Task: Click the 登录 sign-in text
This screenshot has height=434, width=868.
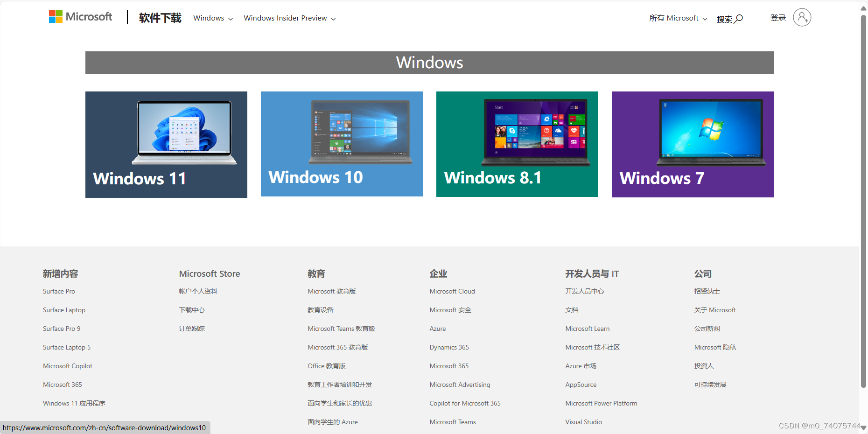Action: coord(778,18)
